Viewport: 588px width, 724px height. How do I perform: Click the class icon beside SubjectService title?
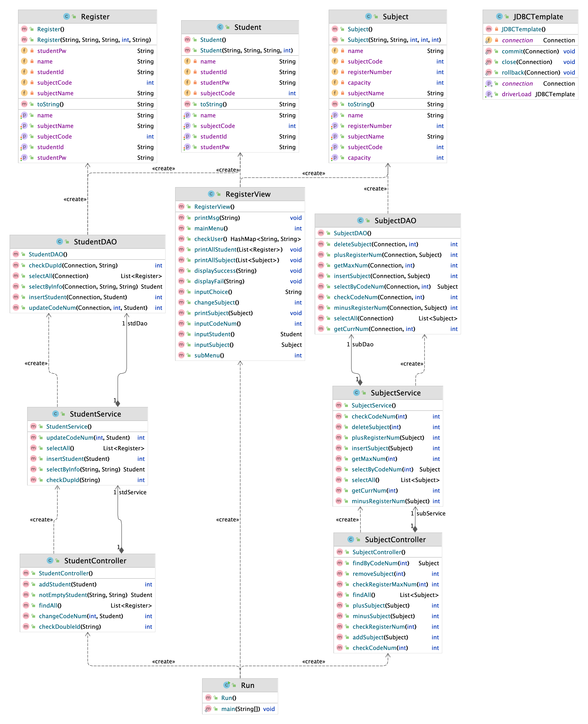tap(356, 393)
